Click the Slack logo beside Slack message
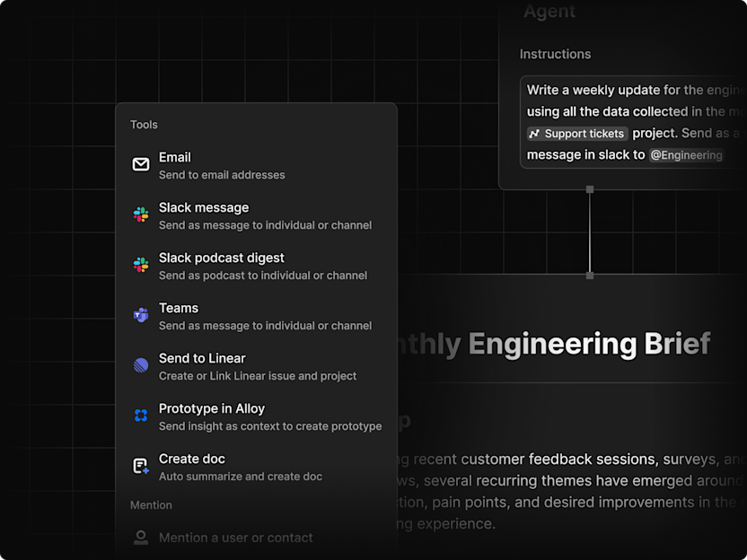Viewport: 747px width, 560px height. coord(141,214)
